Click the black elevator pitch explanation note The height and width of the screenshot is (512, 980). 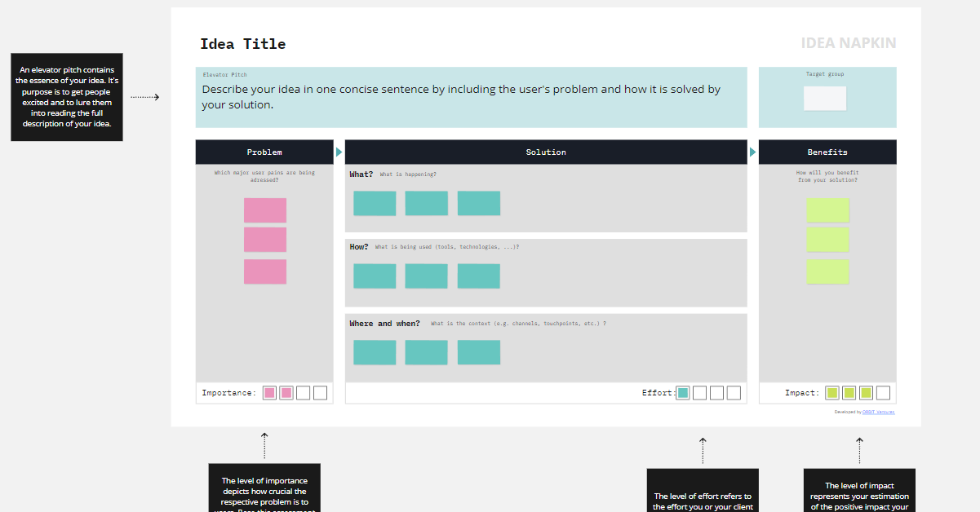(66, 97)
